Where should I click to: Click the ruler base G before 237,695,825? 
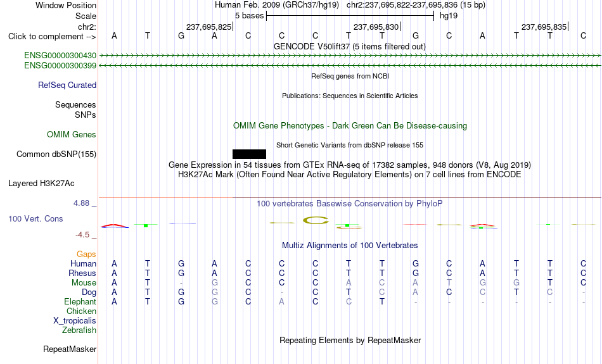181,36
